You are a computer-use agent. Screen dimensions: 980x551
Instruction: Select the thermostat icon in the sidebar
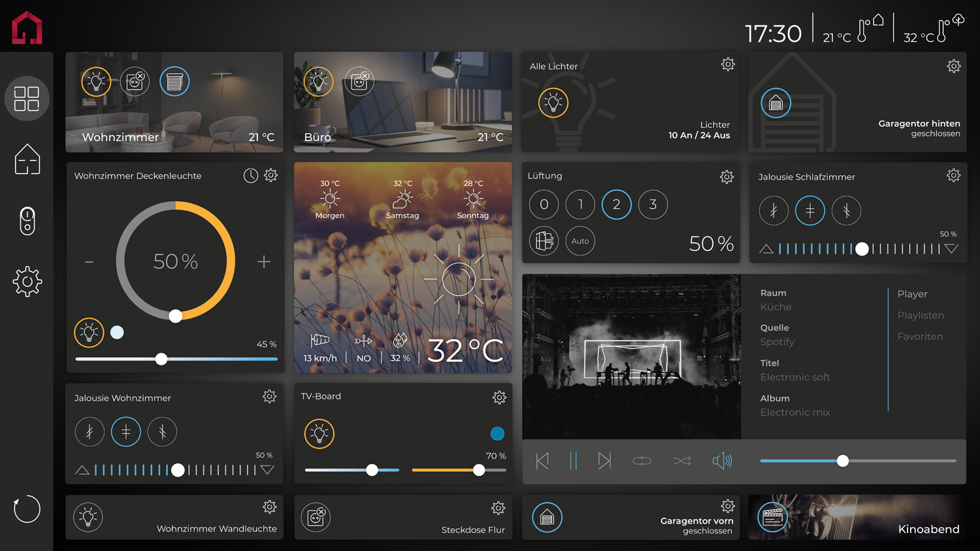click(x=27, y=221)
